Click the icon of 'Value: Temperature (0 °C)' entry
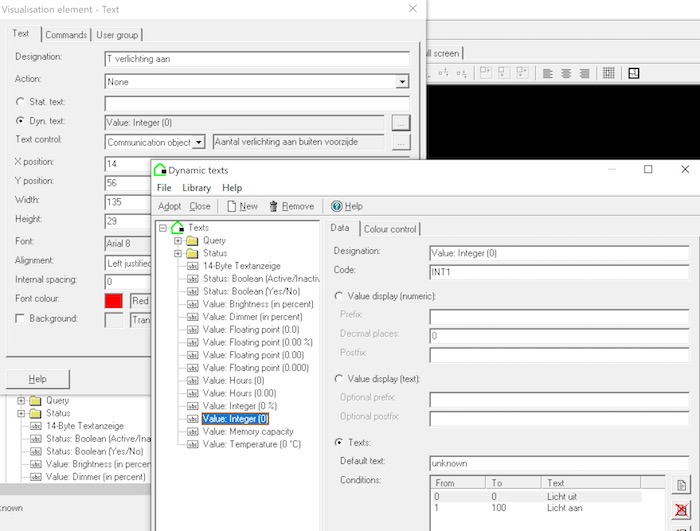 (192, 445)
